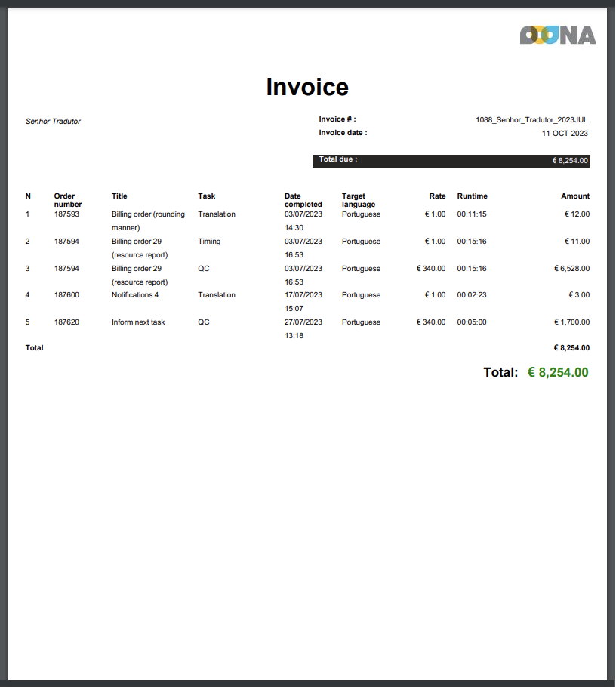Click the OONA logo in the header
Screen dimensions: 616x687
(x=557, y=35)
